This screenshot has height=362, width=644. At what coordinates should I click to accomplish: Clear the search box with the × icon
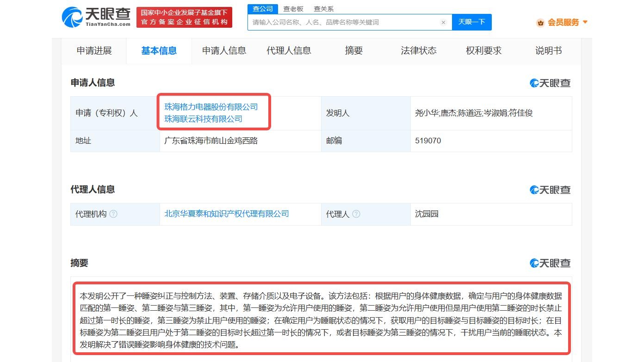coord(443,22)
